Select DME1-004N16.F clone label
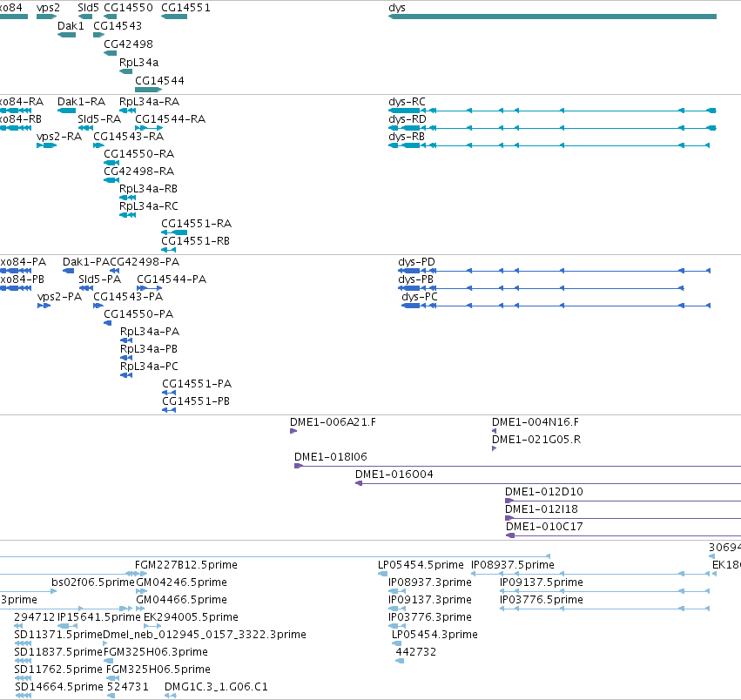The width and height of the screenshot is (741, 700). [x=536, y=422]
